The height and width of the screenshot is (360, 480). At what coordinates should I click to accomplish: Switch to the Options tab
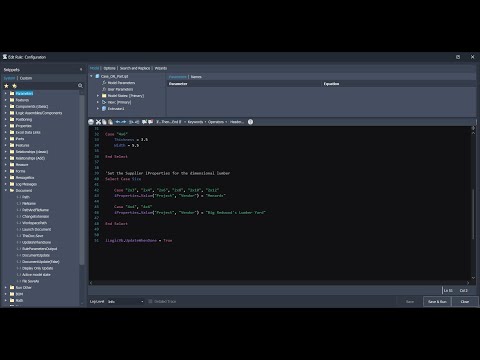pos(109,68)
